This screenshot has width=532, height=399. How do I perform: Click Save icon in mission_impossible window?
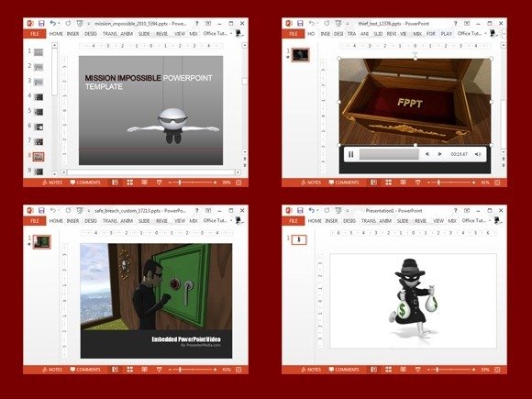coord(41,24)
